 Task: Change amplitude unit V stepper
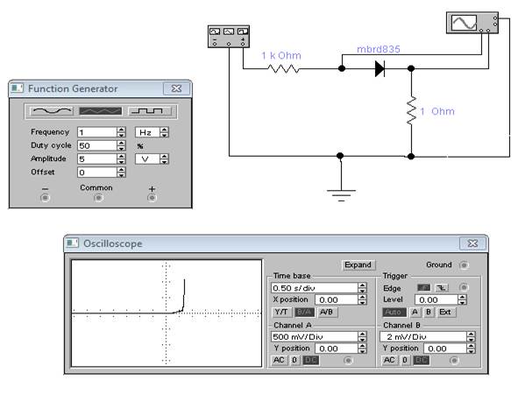pos(164,158)
